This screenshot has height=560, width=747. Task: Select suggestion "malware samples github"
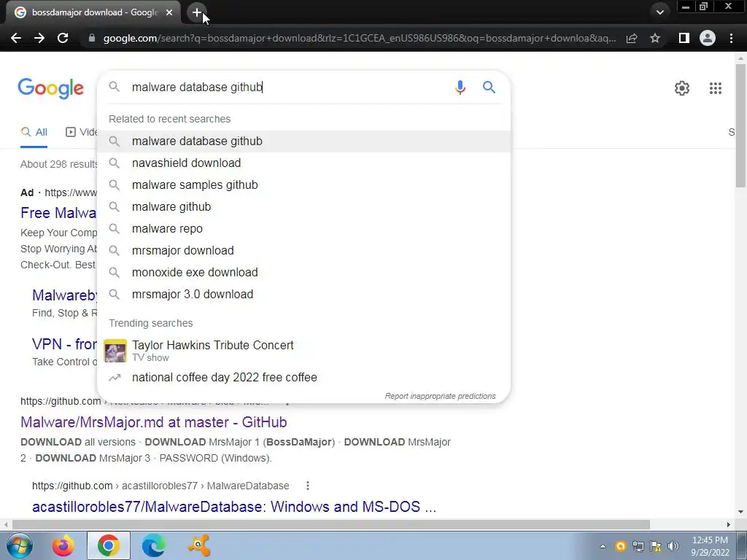(303, 185)
